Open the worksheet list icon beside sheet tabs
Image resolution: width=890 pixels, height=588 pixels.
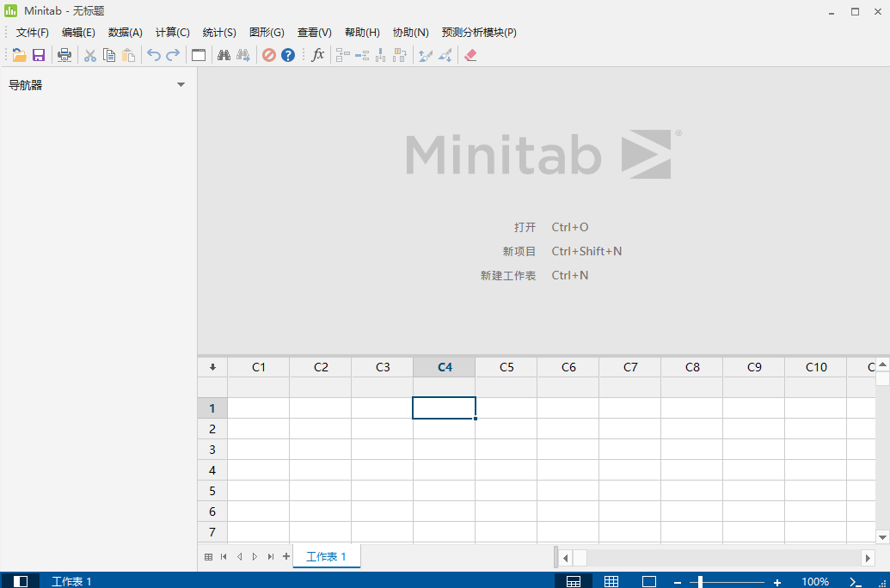tap(208, 557)
